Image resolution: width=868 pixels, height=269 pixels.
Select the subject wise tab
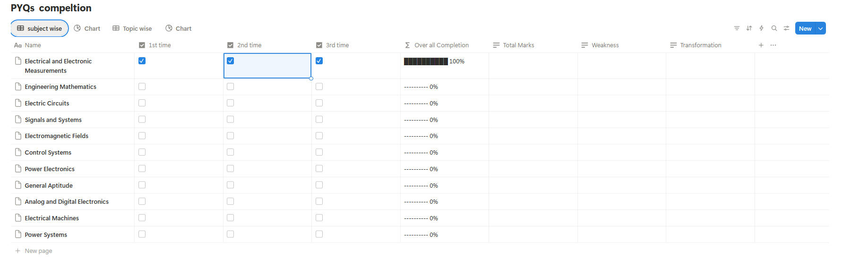pos(40,29)
